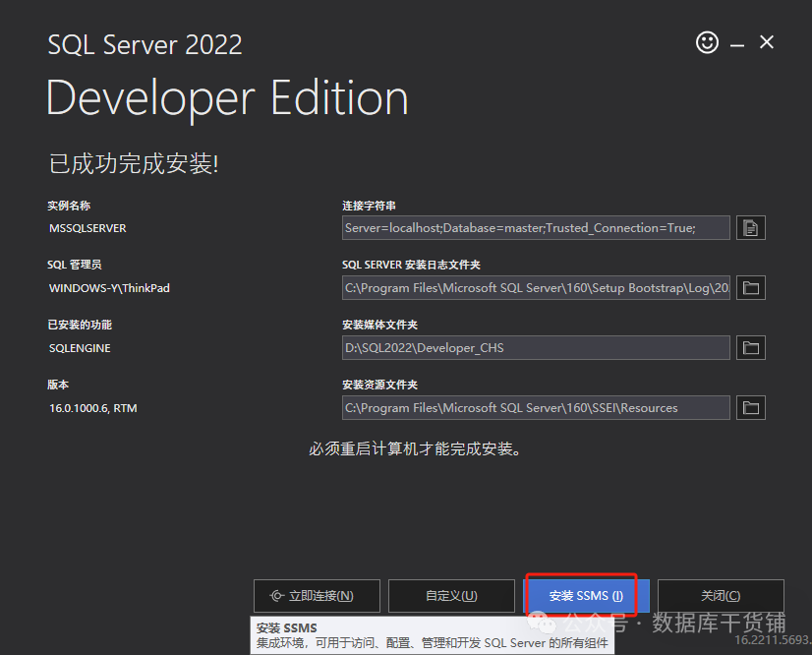This screenshot has height=655, width=812.
Task: Select the 16.0.1000.6, RTM version text
Action: (x=93, y=408)
